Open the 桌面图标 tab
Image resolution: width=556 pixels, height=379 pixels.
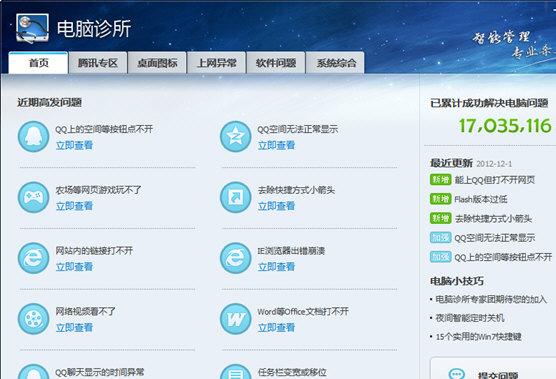point(157,63)
